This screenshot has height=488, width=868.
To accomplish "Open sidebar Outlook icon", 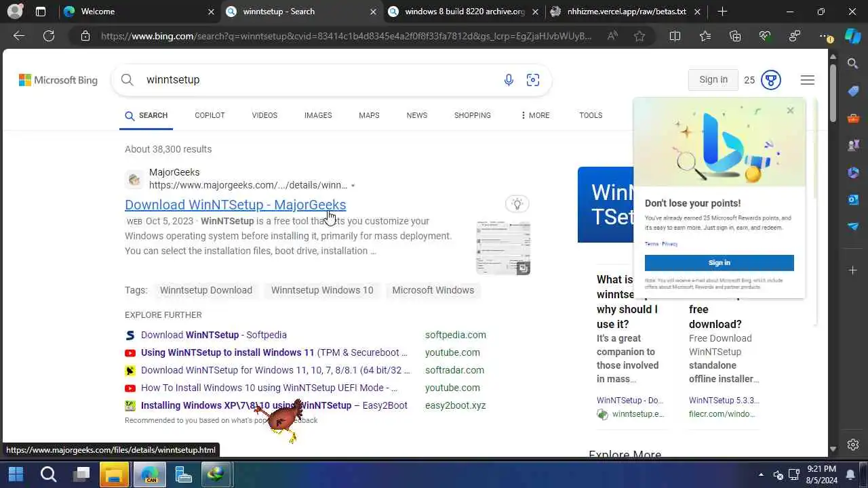I will [x=853, y=199].
